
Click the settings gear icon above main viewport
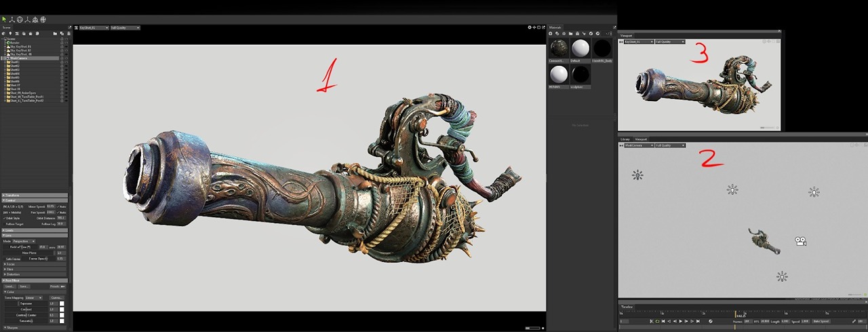click(x=530, y=27)
